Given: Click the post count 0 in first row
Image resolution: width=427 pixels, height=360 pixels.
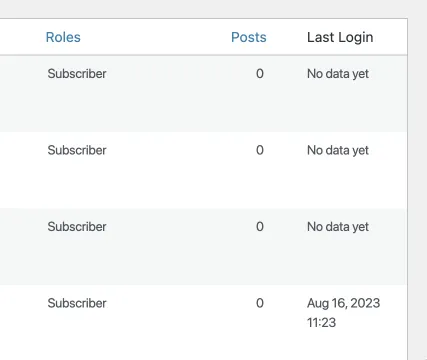Looking at the screenshot, I should click(x=260, y=74).
